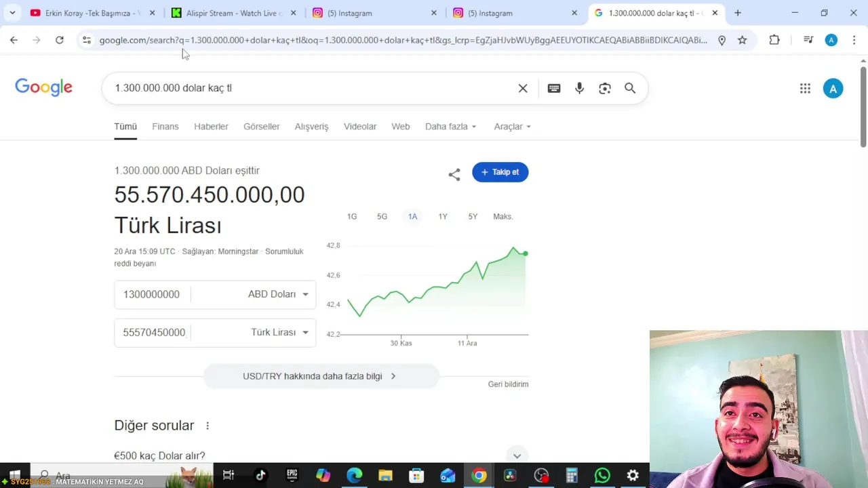Screen dimensions: 868x488
Task: Switch to the Finans search tab
Action: click(165, 127)
